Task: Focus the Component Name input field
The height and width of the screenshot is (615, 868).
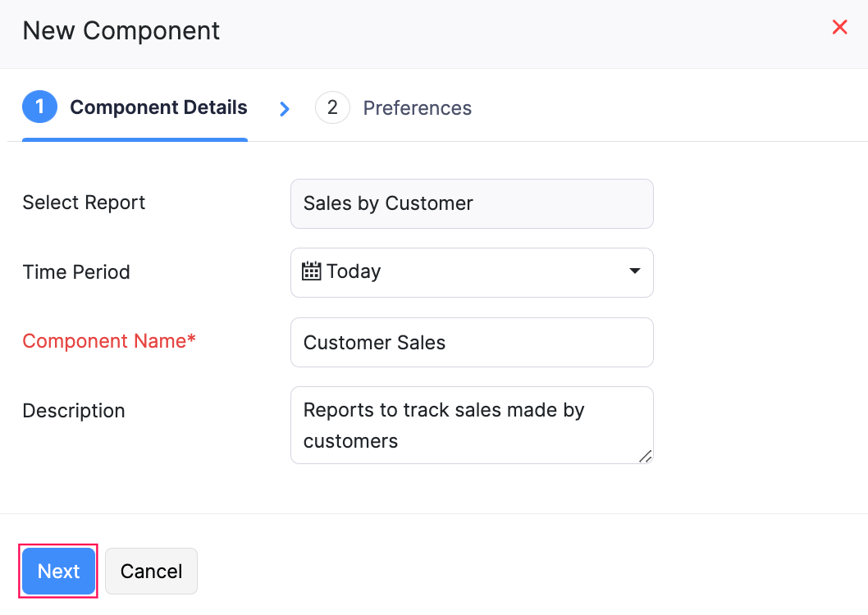Action: 472,342
